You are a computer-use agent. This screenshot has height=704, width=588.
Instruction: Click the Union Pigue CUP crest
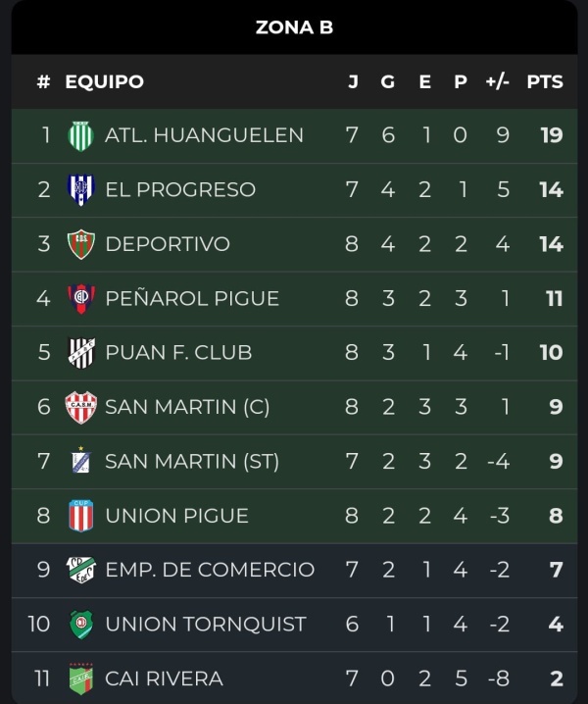[x=80, y=516]
